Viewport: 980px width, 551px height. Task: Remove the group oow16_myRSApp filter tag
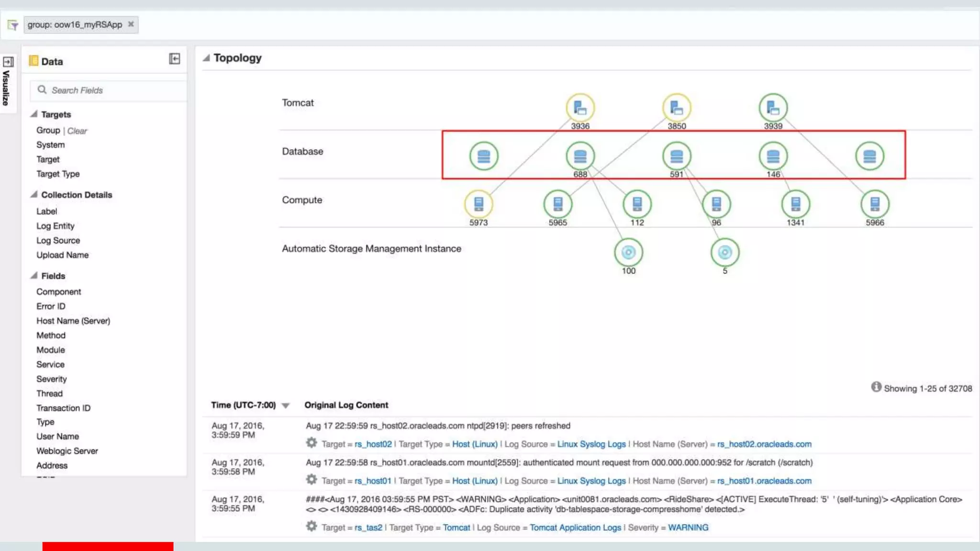(x=131, y=24)
